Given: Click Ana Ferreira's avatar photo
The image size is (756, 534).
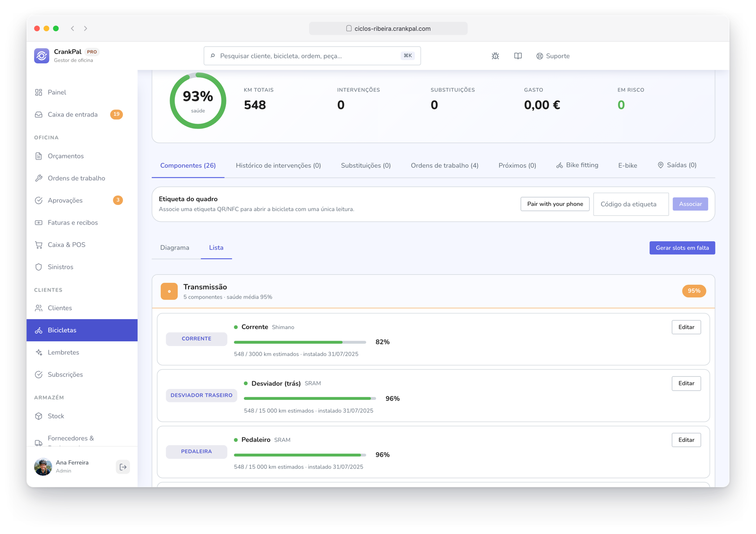Looking at the screenshot, I should coord(43,466).
